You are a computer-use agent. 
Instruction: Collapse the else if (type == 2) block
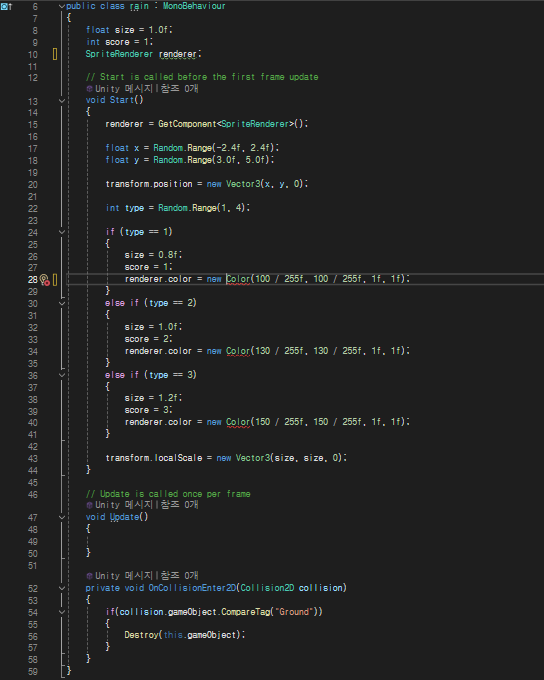pyautogui.click(x=62, y=303)
